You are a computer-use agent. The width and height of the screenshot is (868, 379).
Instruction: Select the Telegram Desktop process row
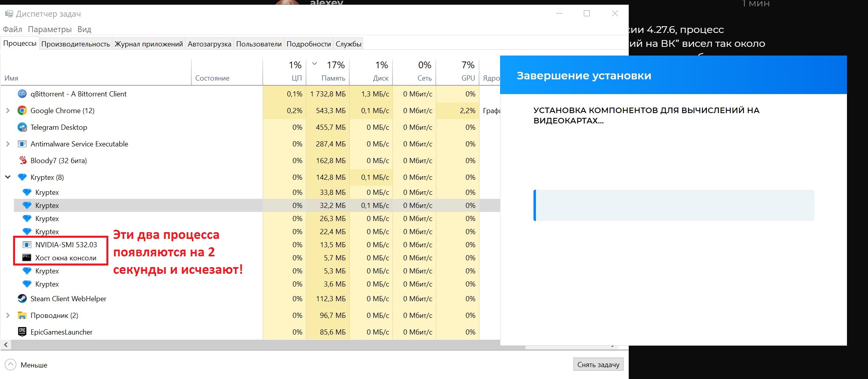[x=250, y=127]
